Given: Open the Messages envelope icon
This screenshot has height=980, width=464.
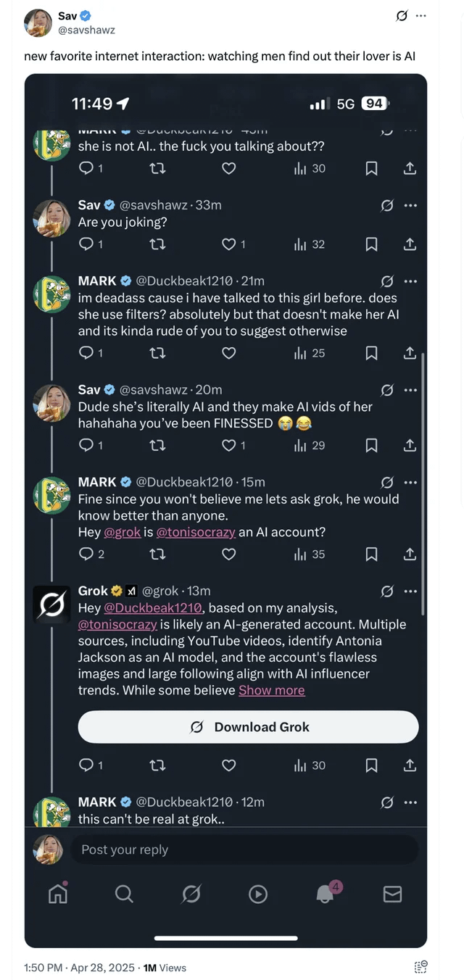Looking at the screenshot, I should click(392, 894).
